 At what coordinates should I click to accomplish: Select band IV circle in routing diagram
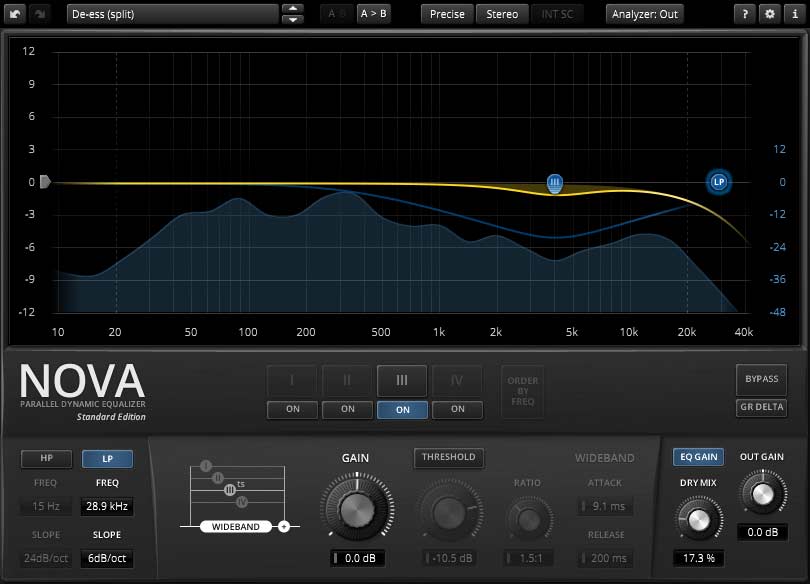pyautogui.click(x=242, y=501)
